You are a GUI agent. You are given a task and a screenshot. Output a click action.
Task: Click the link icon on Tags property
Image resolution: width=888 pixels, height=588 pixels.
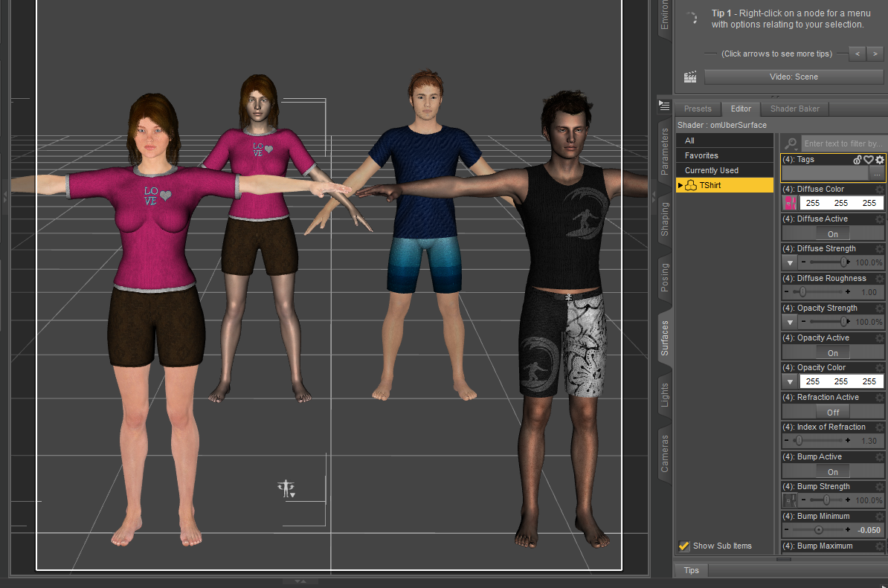coord(857,160)
